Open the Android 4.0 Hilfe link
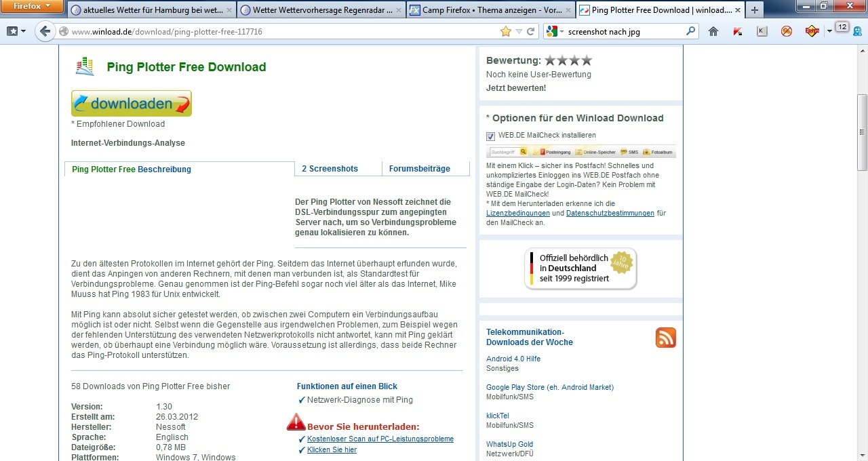 513,359
